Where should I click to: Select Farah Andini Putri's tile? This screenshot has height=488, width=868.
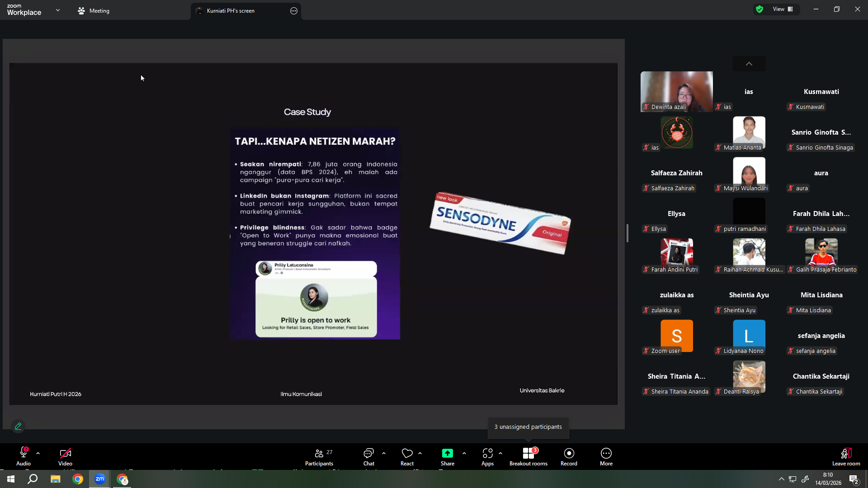pyautogui.click(x=677, y=254)
